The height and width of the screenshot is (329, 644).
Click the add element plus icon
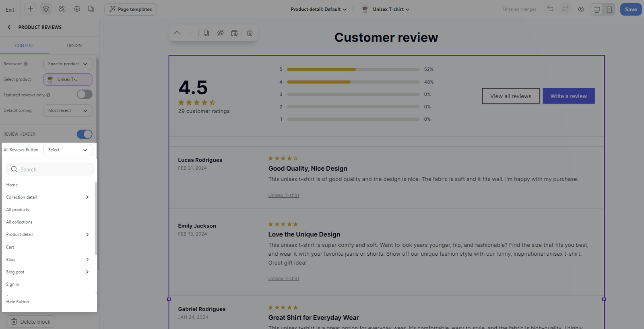pyautogui.click(x=30, y=9)
